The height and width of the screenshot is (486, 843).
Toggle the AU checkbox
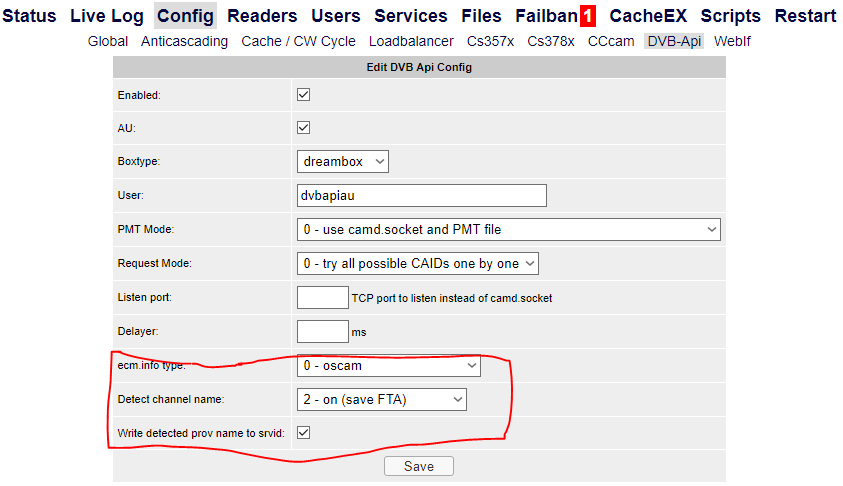pos(303,127)
